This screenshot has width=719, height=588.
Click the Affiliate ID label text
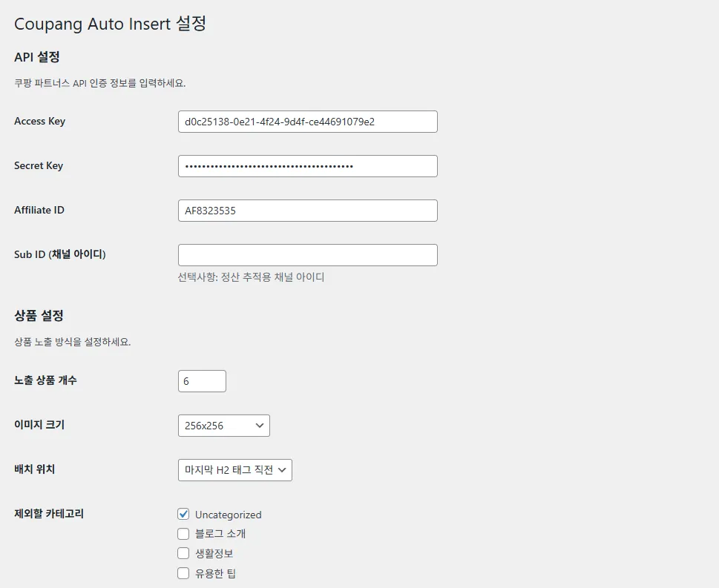(x=39, y=210)
